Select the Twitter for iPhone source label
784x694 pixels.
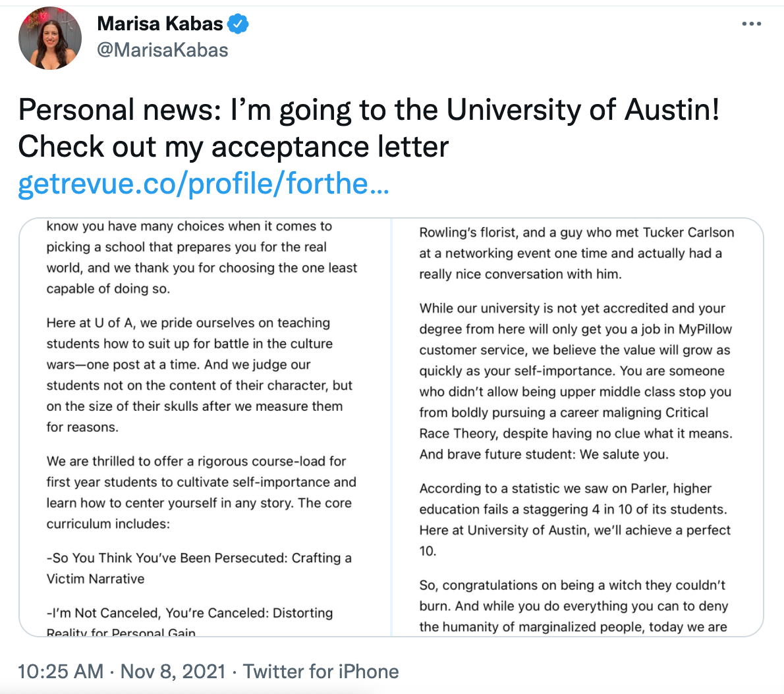322,672
